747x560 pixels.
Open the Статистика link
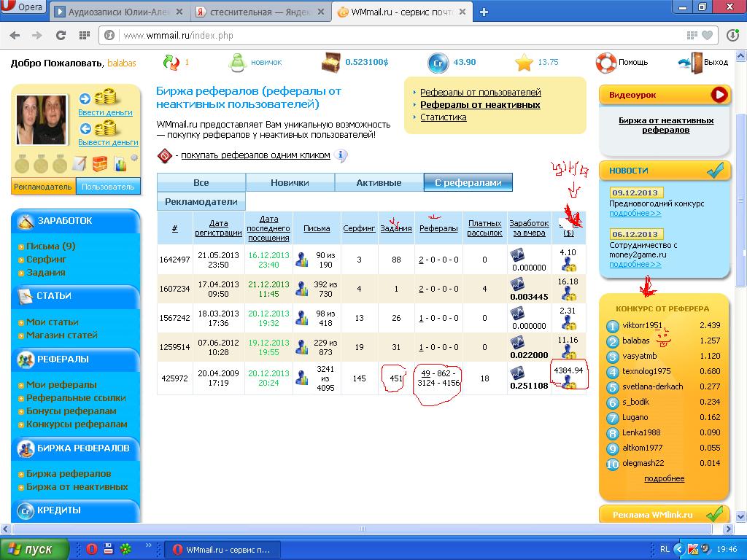point(443,117)
